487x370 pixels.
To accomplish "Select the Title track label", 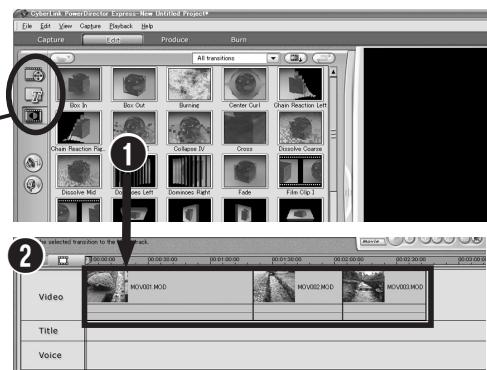I will (x=48, y=331).
